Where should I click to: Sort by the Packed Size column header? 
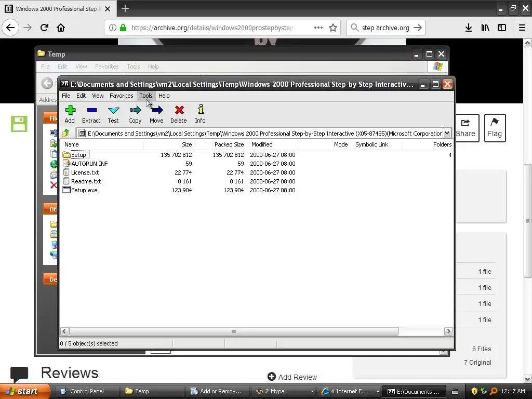[x=221, y=144]
